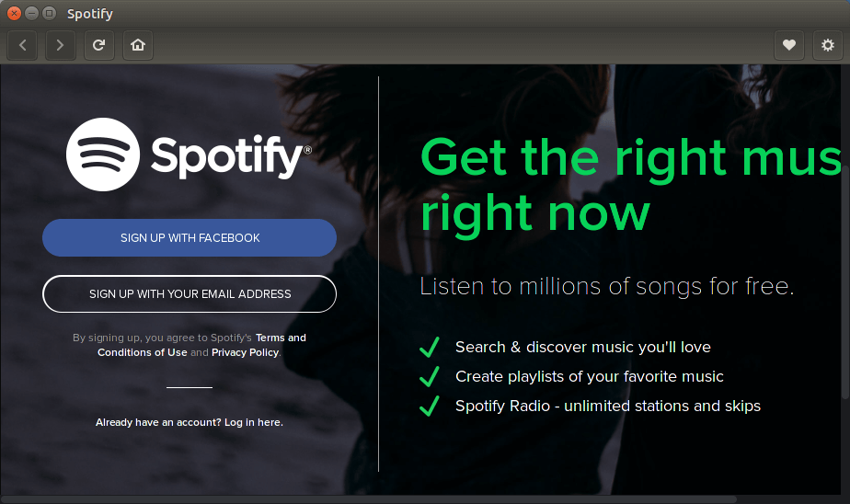Click the heart icon in toolbar
Image resolution: width=850 pixels, height=504 pixels.
(788, 44)
